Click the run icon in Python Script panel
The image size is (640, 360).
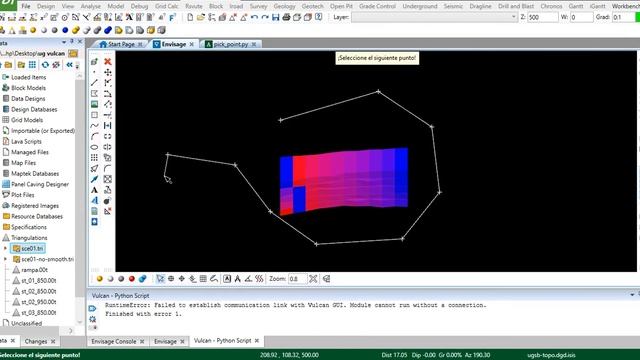[93, 308]
